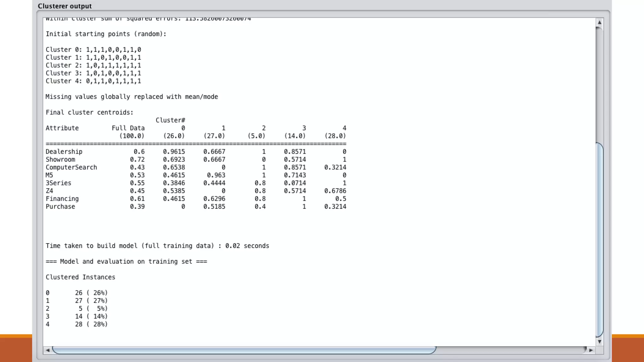The image size is (644, 362).
Task: Click the 'Cluster 4: 0,1,1,0,1,1,1,1' line
Action: click(x=93, y=81)
